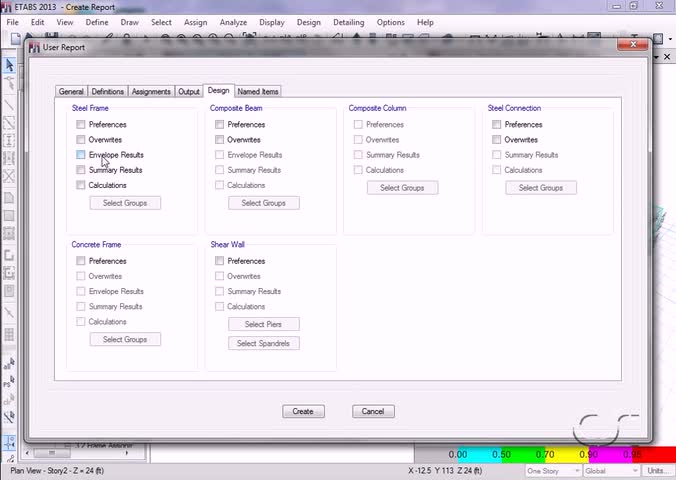Click the Clear Selection (clr) icon
The width and height of the screenshot is (676, 480).
pos(9,399)
